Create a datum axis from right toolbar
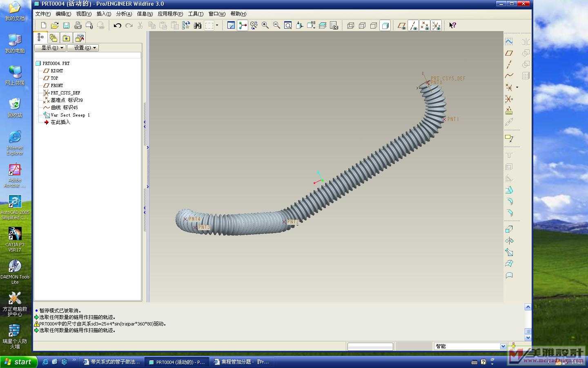588x368 pixels. click(509, 65)
